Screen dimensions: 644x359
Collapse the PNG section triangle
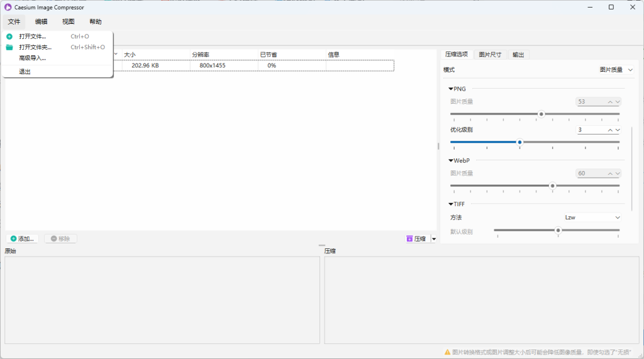point(450,89)
